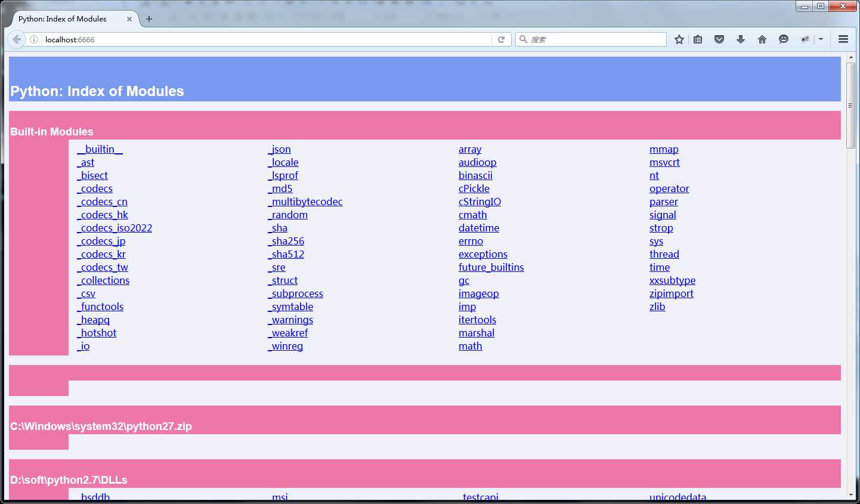Open the _locale module link

[283, 162]
